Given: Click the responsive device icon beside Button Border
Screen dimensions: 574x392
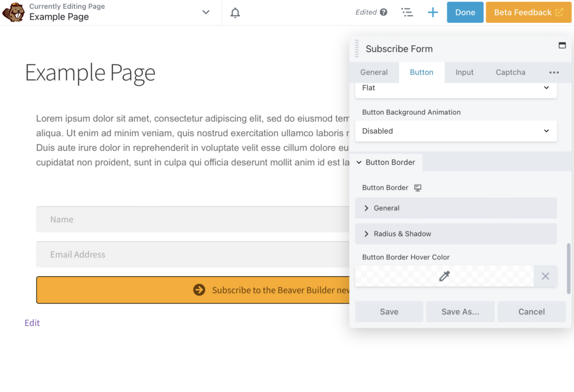Looking at the screenshot, I should (x=418, y=188).
